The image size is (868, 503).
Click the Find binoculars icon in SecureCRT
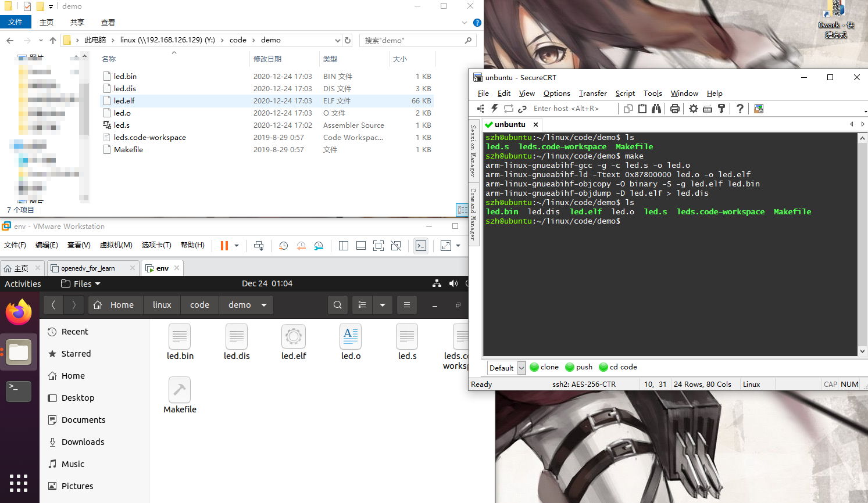pos(656,109)
